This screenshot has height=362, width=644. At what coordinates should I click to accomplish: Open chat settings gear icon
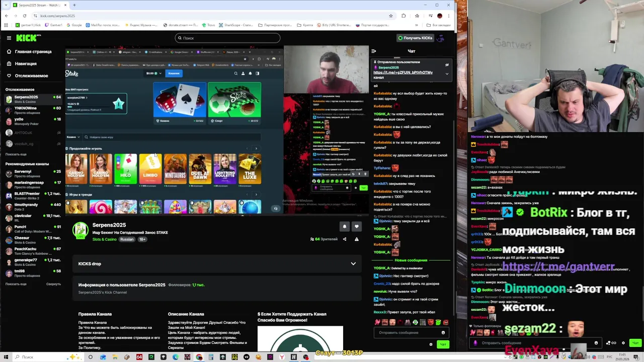click(x=431, y=344)
